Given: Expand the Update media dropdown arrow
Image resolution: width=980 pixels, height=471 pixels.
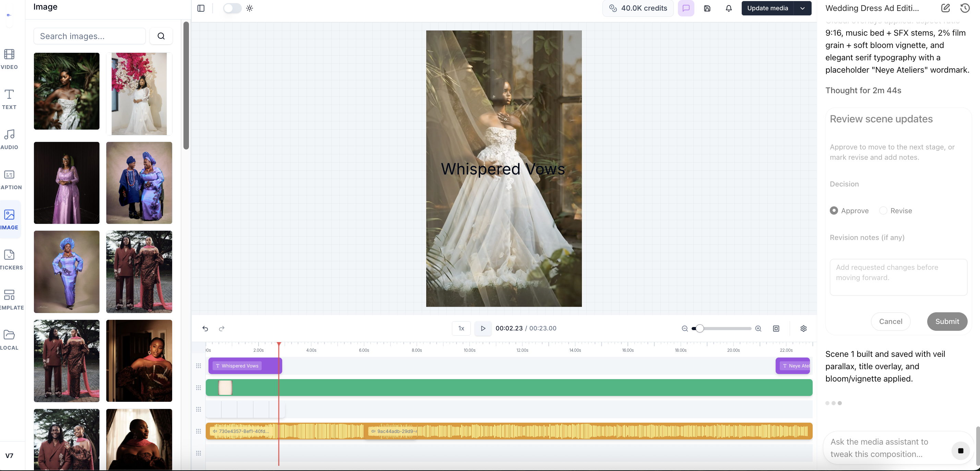Looking at the screenshot, I should (802, 8).
